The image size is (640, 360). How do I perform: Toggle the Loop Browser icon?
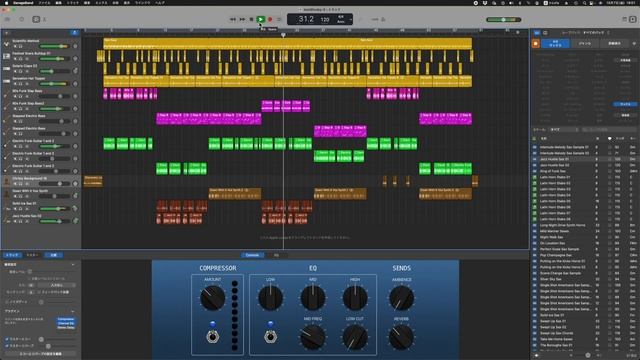pos(633,19)
